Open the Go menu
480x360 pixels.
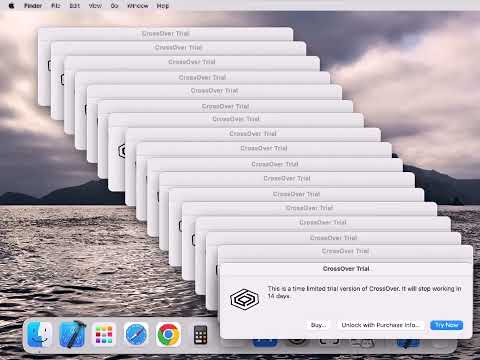pyautogui.click(x=114, y=6)
